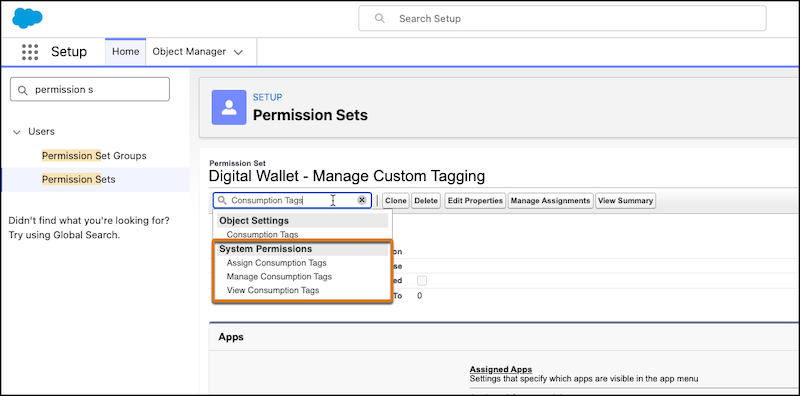Screen dimensions: 800x396
Task: Choose Manage Consumption Tags result
Action: 279,277
